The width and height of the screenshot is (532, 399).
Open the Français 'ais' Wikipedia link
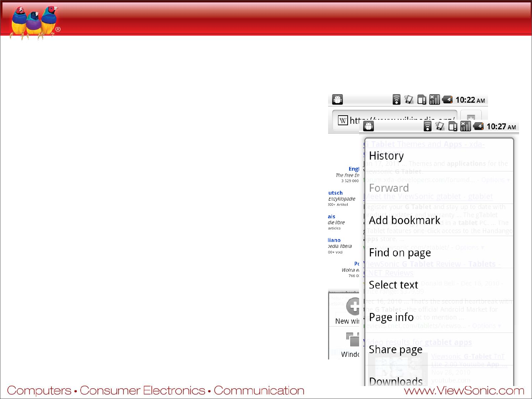[x=331, y=216]
